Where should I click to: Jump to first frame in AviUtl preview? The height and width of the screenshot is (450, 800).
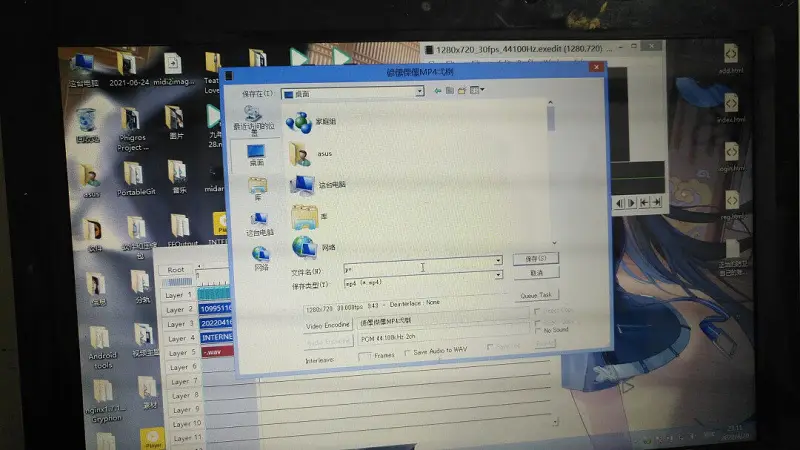[644, 203]
